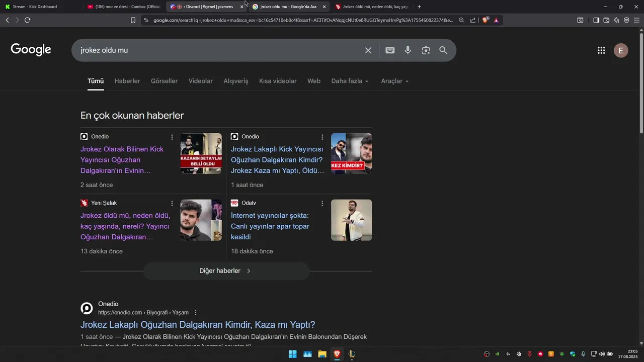Bookmark this page in the address bar
The image size is (644, 362).
point(133,20)
